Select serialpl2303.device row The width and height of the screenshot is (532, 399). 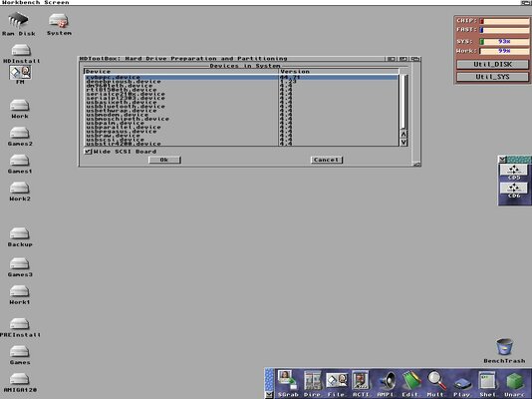coord(241,98)
